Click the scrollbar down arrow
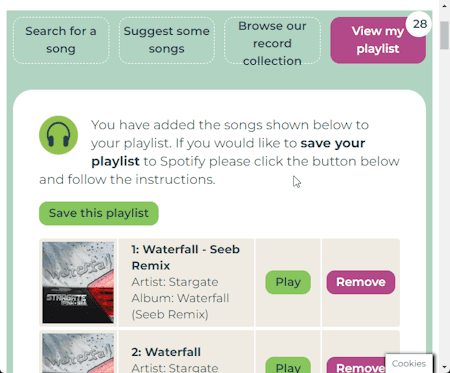The height and width of the screenshot is (373, 450). pyautogui.click(x=444, y=367)
